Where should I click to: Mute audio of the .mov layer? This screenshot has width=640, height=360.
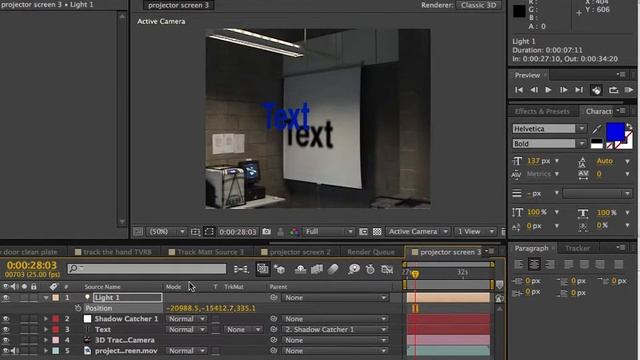(x=15, y=351)
